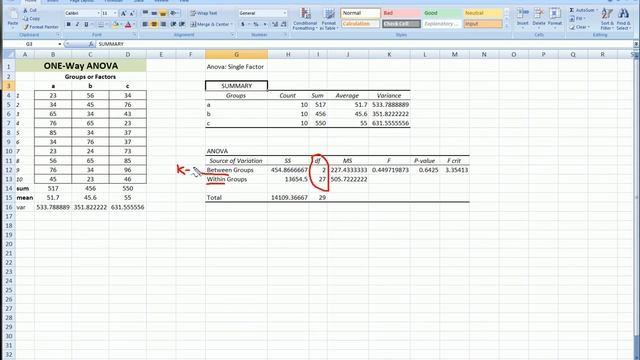Apply the Normal cell style
The image size is (640, 360).
[x=360, y=13]
